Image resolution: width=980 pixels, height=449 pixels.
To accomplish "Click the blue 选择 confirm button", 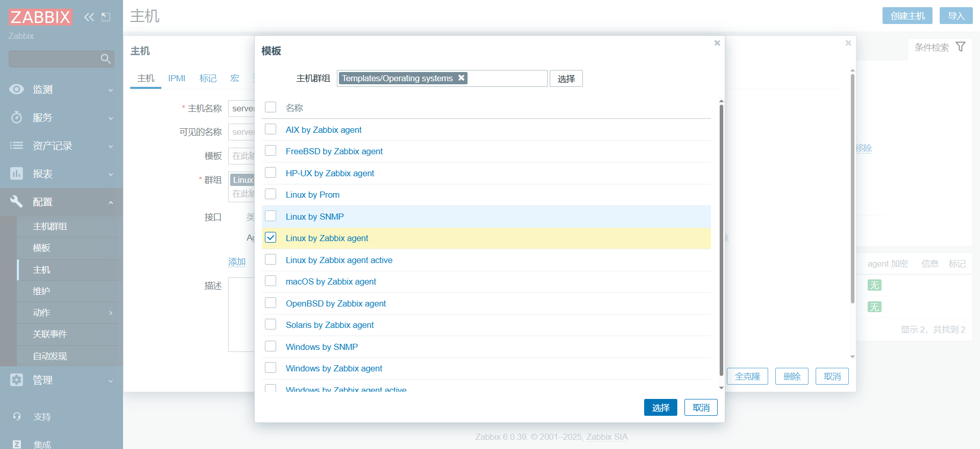I will point(660,408).
